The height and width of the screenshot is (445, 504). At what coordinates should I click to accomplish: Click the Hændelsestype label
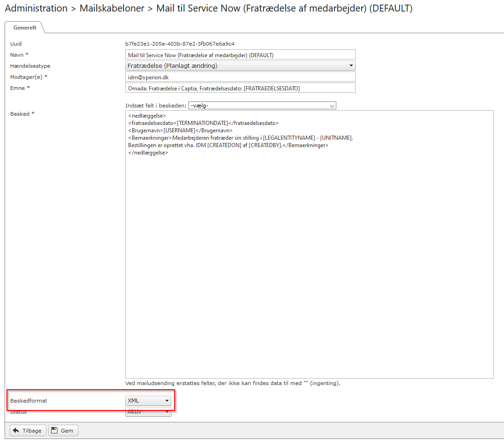click(x=30, y=66)
